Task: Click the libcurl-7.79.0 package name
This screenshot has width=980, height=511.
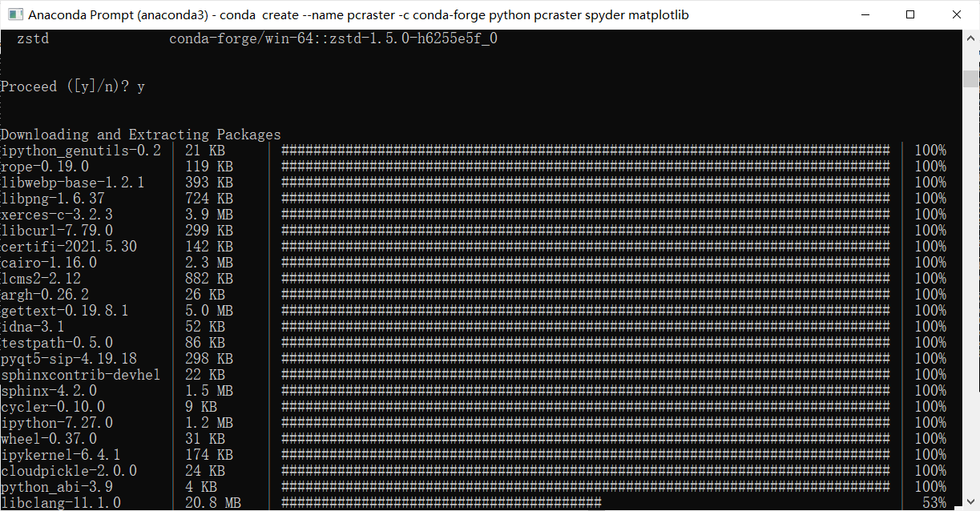Action: pyautogui.click(x=57, y=231)
